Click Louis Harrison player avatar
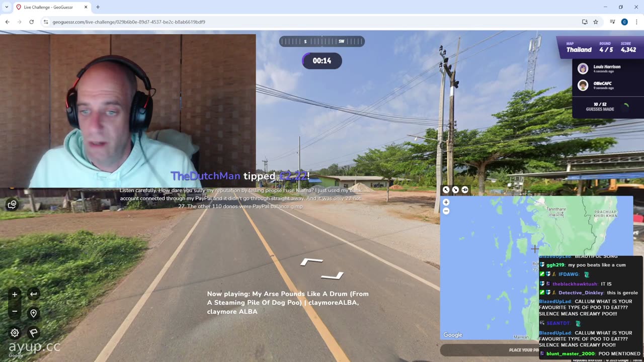This screenshot has width=644, height=362. pos(583,68)
